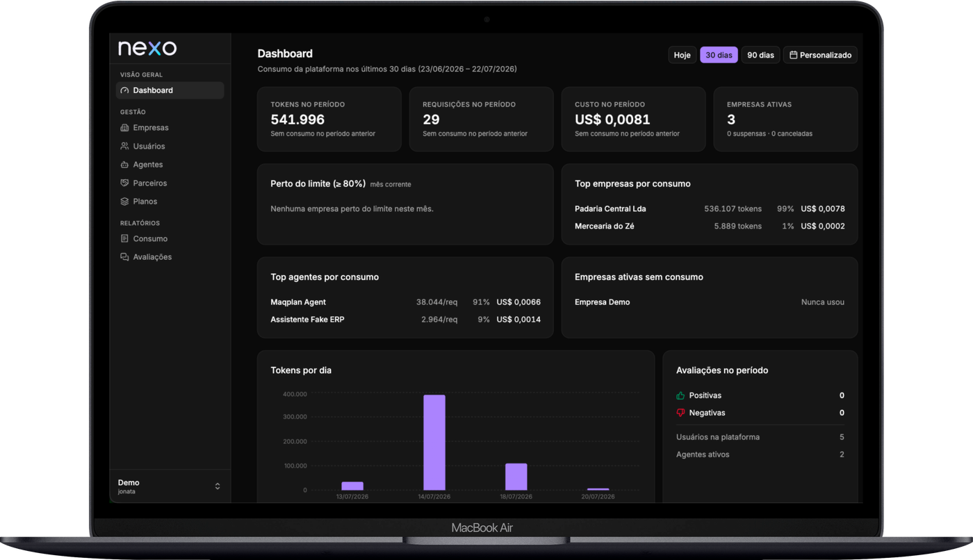Click the Mercearia do Zé row
973x560 pixels.
tap(710, 226)
